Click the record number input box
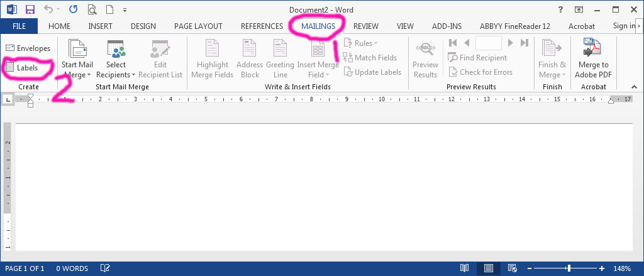This screenshot has width=644, height=276. coord(488,43)
